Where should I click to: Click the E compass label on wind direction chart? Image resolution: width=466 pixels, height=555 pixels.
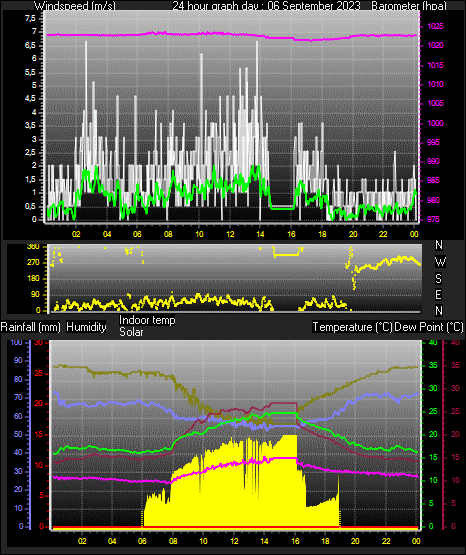(438, 294)
